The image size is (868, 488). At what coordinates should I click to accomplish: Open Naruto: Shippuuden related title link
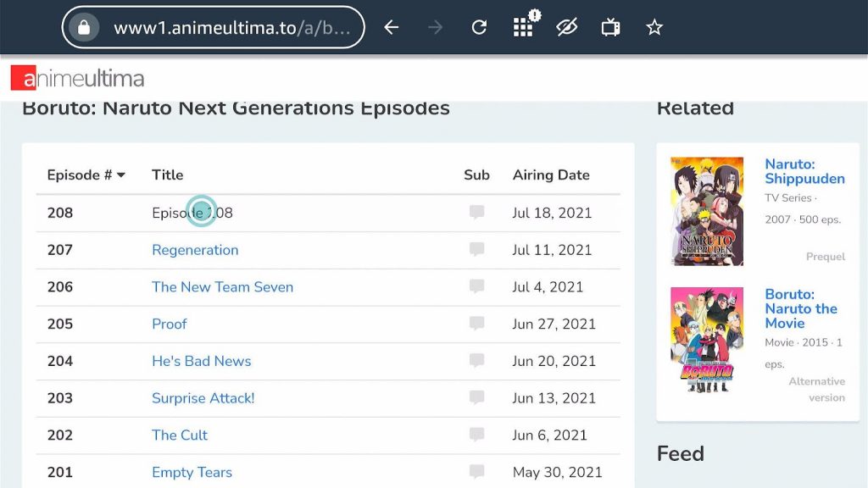coord(805,171)
